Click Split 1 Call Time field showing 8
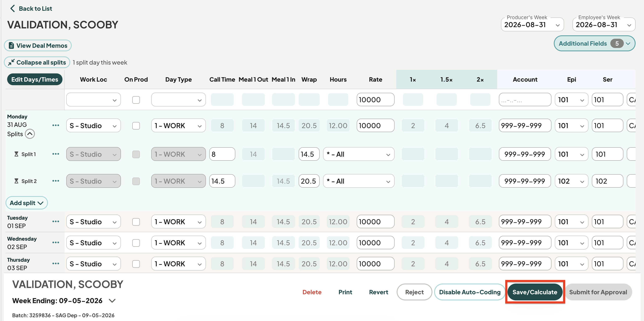Viewport: 644px width, 321px height. pyautogui.click(x=222, y=154)
